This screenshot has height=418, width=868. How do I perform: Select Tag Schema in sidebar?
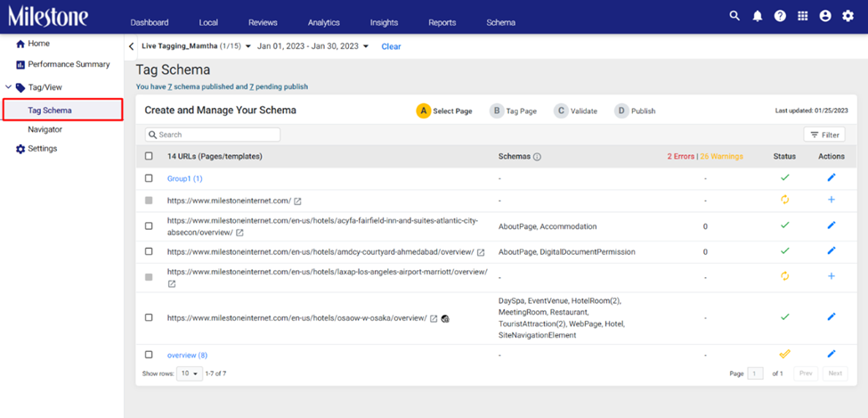[x=62, y=111]
